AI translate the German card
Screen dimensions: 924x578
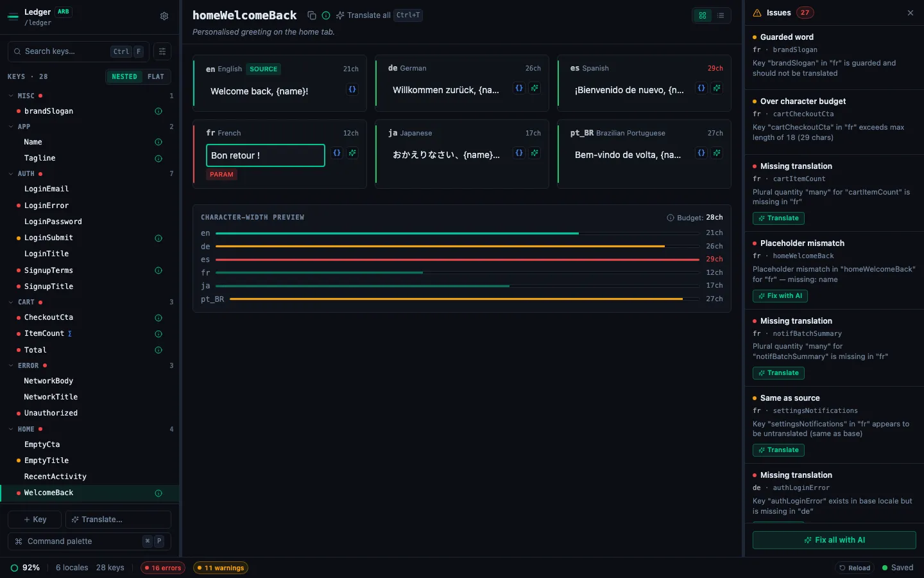pos(535,88)
